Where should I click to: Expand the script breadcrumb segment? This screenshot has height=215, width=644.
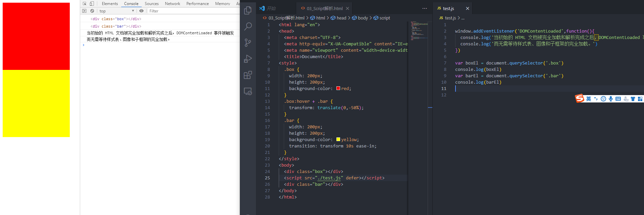(x=382, y=18)
